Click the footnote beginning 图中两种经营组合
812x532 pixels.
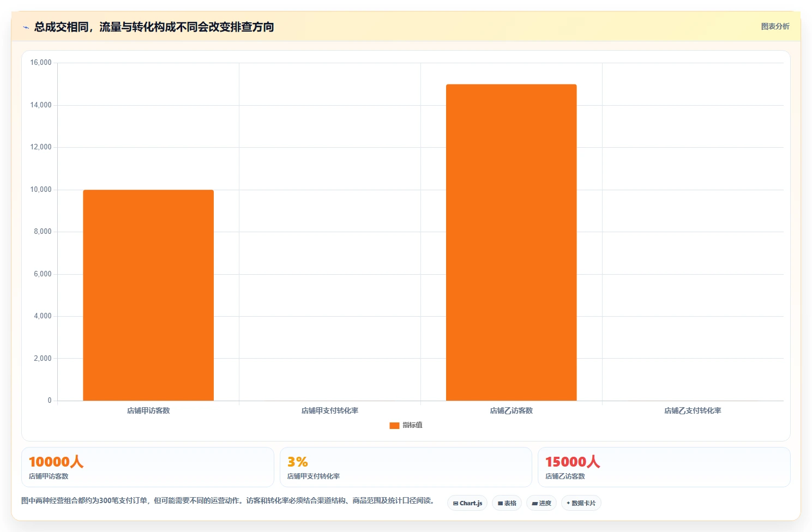click(227, 500)
